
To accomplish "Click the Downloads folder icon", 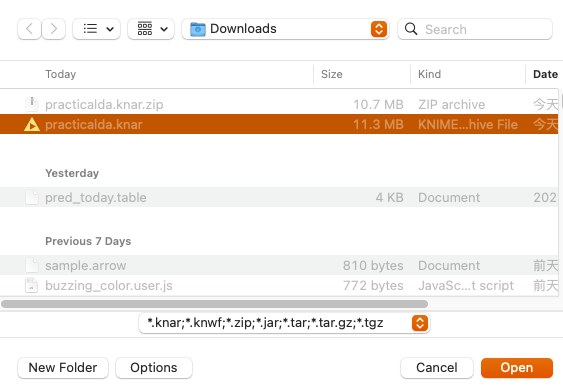I will [197, 29].
